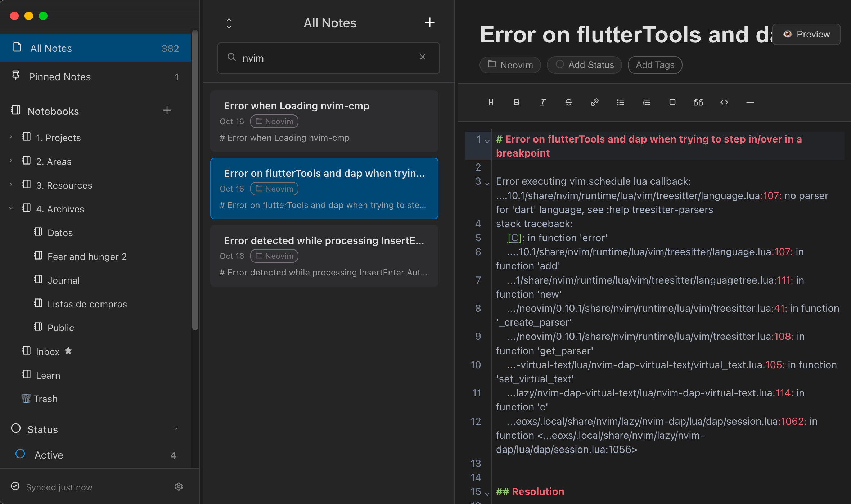Toggle bold formatting in editor toolbar
The image size is (851, 504).
[517, 103]
